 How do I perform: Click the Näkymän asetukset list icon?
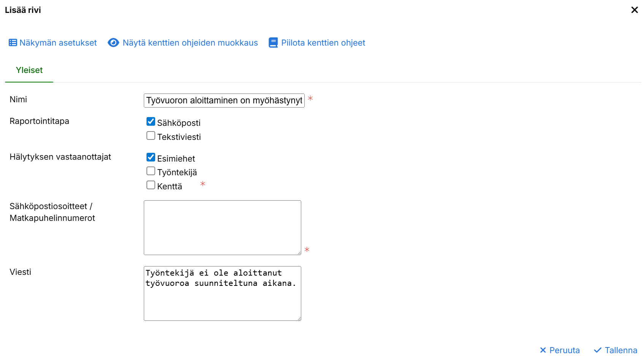point(13,43)
